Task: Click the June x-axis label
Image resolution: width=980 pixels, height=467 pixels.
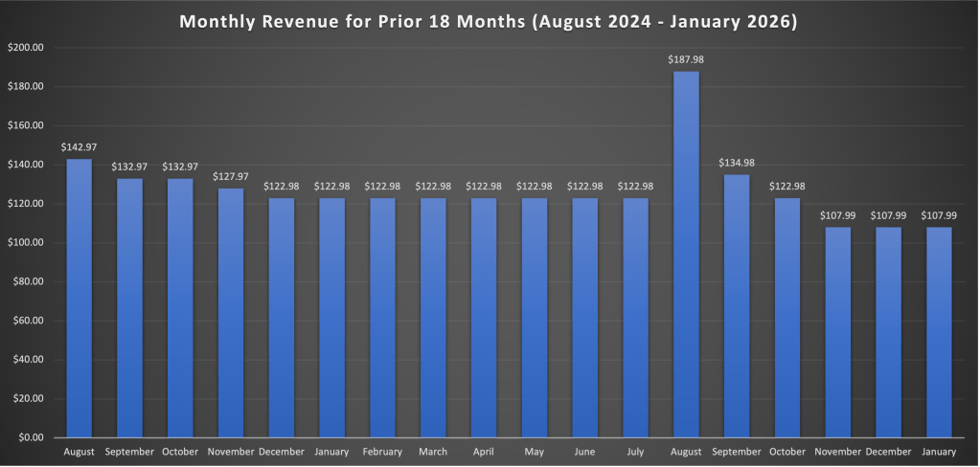Action: tap(584, 452)
